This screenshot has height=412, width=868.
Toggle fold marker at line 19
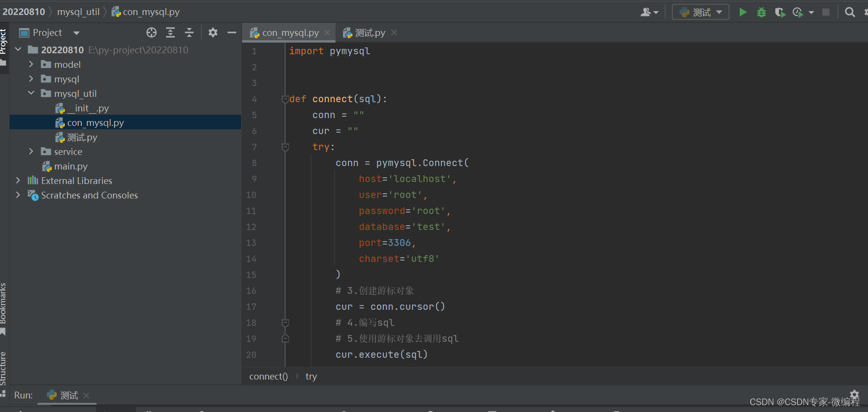pos(285,338)
